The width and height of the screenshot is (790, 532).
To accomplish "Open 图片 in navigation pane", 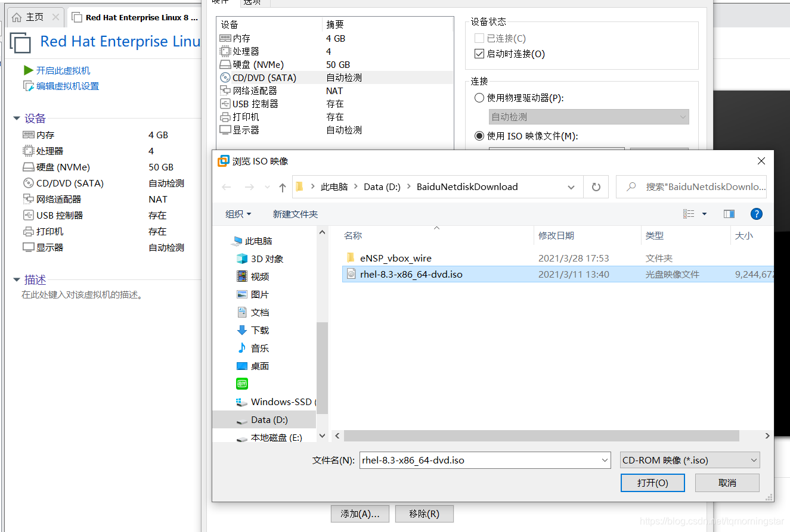I will click(253, 294).
